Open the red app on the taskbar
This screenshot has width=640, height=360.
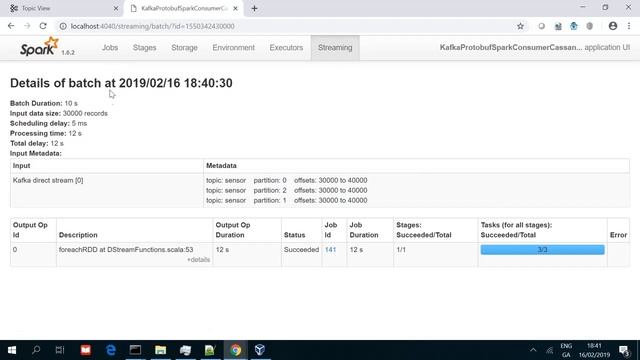[86, 350]
